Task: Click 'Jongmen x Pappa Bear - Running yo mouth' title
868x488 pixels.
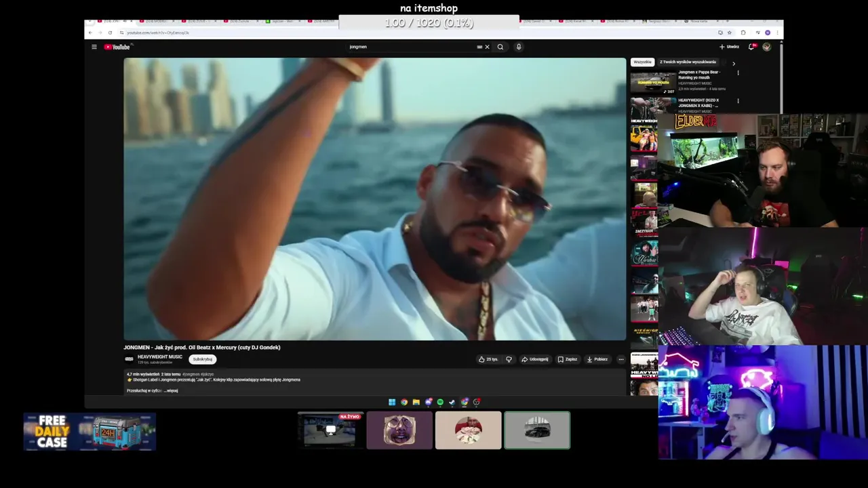Action: [699, 74]
